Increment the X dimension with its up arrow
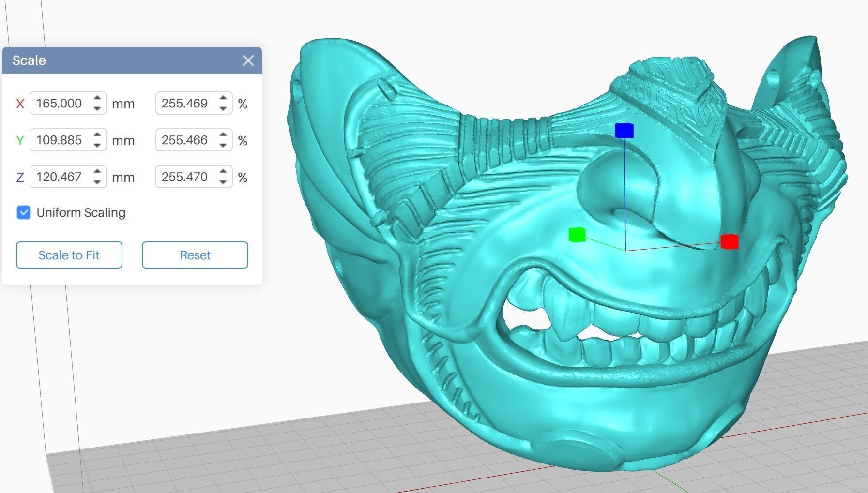 (96, 99)
